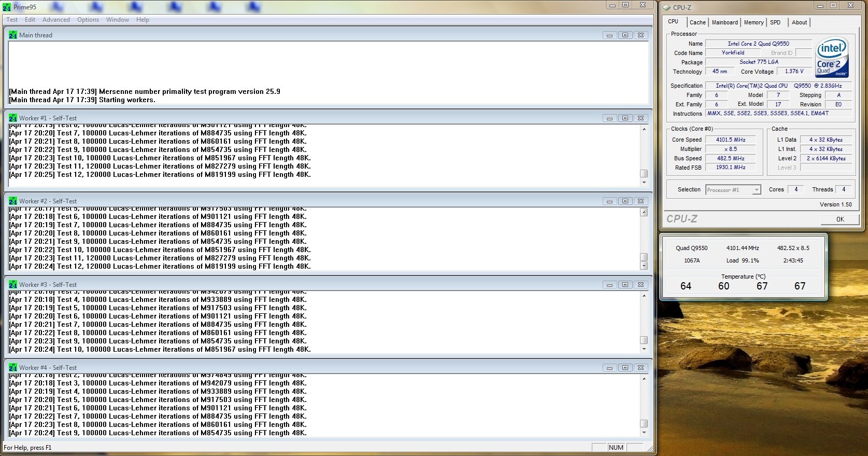Click the Level 2 cache value 2 x 6144 KBytes

click(826, 158)
